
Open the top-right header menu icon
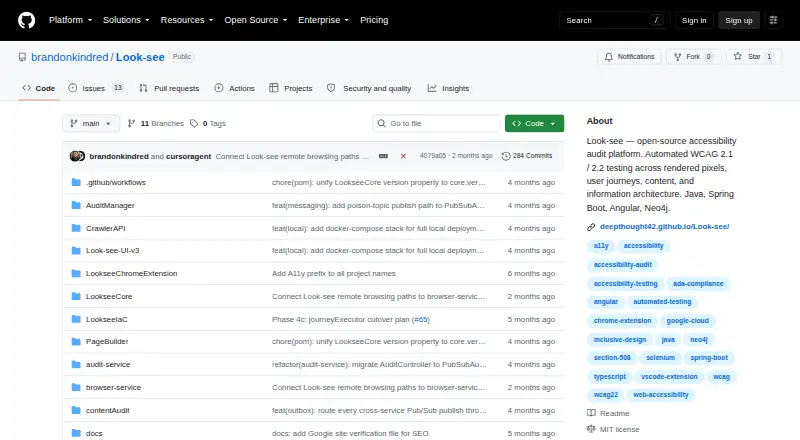tap(773, 20)
